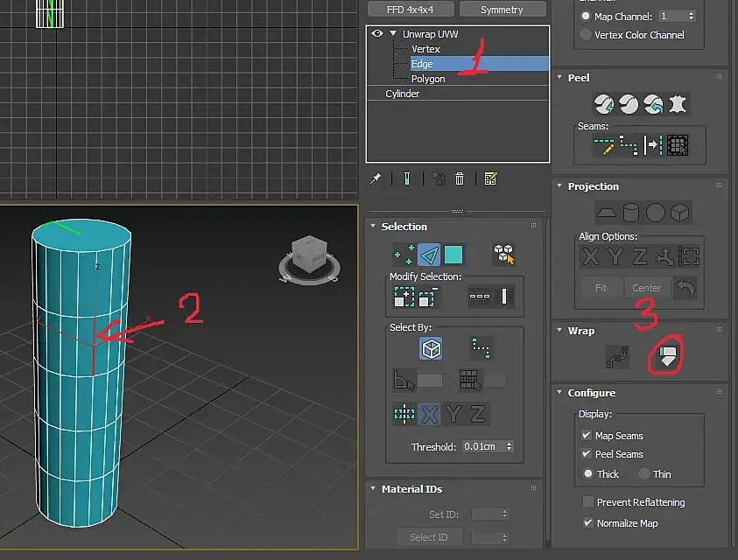Click the Edit Seams tool
The image size is (738, 560).
pos(604,145)
